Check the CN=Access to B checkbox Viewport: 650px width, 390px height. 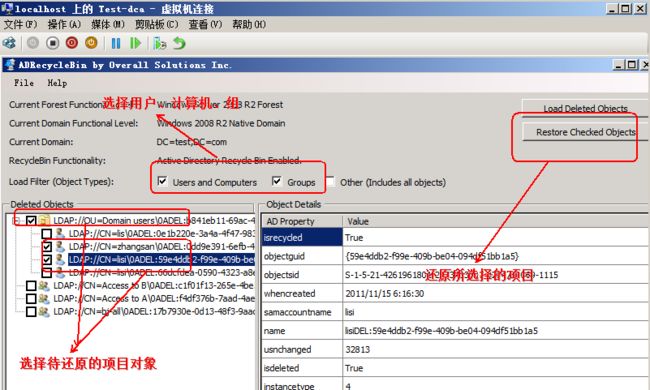click(x=31, y=286)
